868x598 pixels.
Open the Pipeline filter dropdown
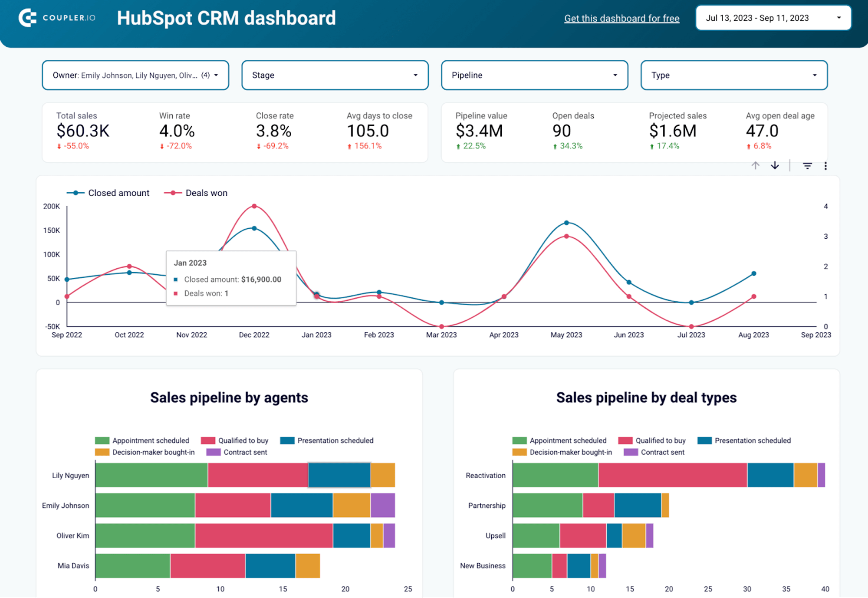(x=534, y=75)
